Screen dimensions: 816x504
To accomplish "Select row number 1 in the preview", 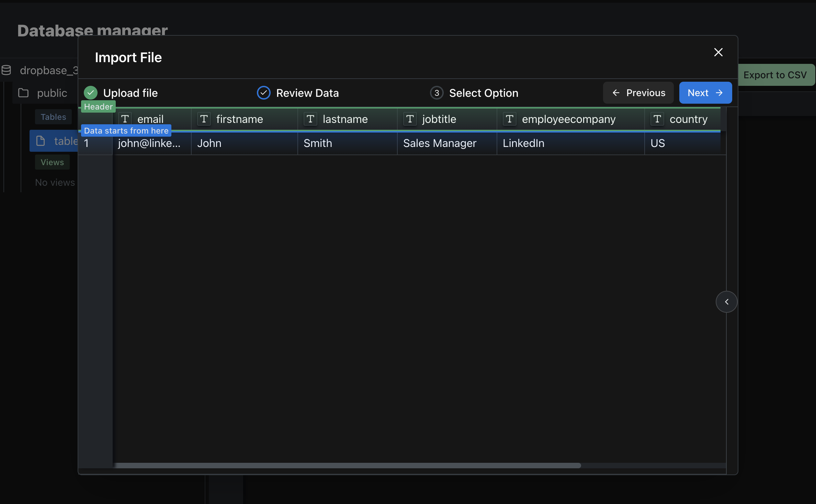I will (x=87, y=143).
